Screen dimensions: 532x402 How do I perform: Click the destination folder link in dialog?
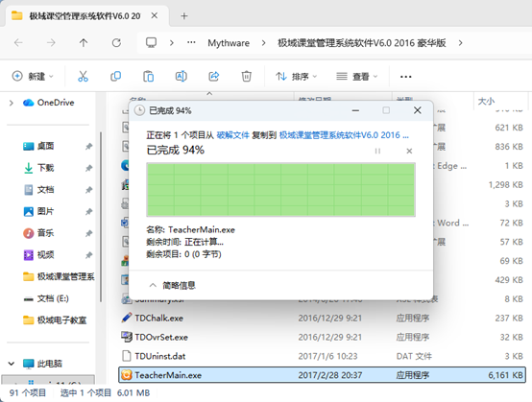(344, 135)
